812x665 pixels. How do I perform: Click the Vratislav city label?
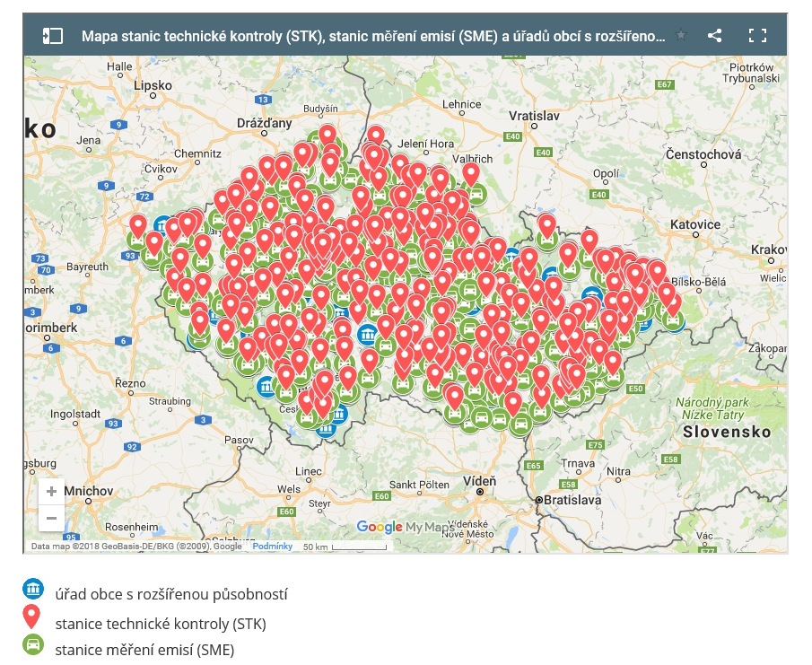[534, 116]
